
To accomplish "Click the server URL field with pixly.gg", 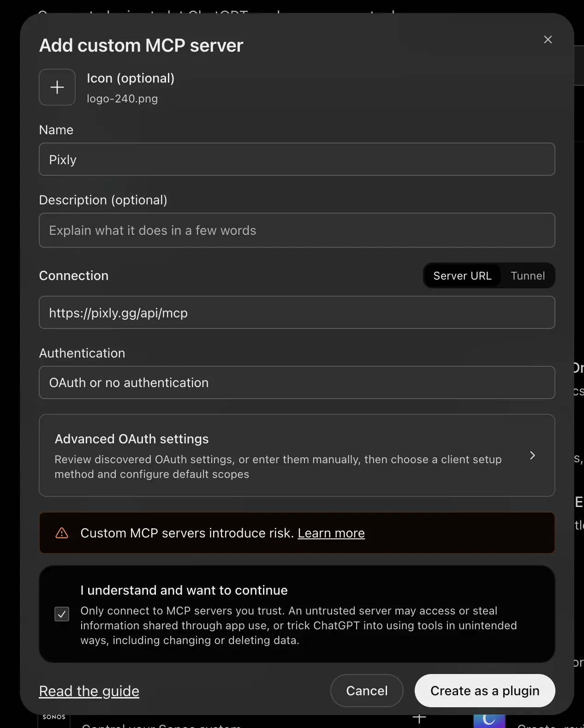I will (297, 312).
